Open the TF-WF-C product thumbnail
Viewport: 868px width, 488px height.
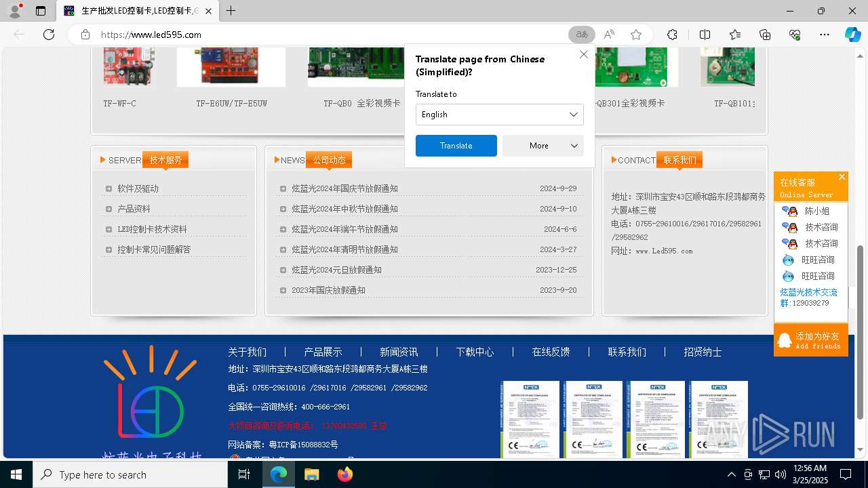[x=129, y=67]
